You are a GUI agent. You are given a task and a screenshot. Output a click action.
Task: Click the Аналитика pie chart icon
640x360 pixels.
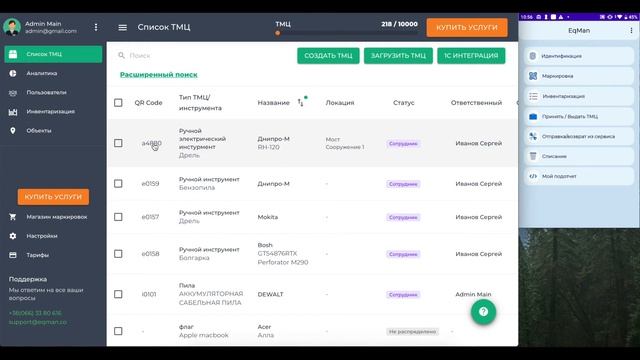(13, 73)
